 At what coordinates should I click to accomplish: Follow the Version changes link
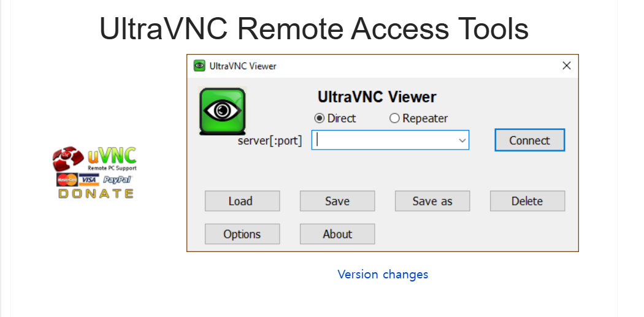(x=383, y=274)
